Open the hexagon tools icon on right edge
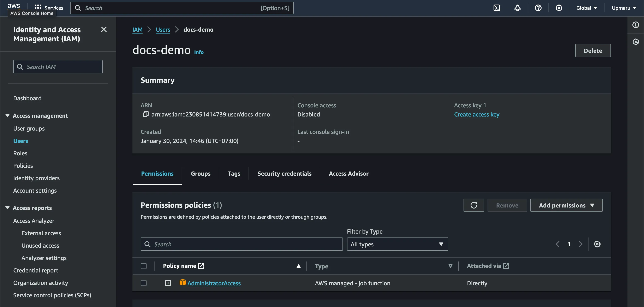644x307 pixels. pos(636,42)
